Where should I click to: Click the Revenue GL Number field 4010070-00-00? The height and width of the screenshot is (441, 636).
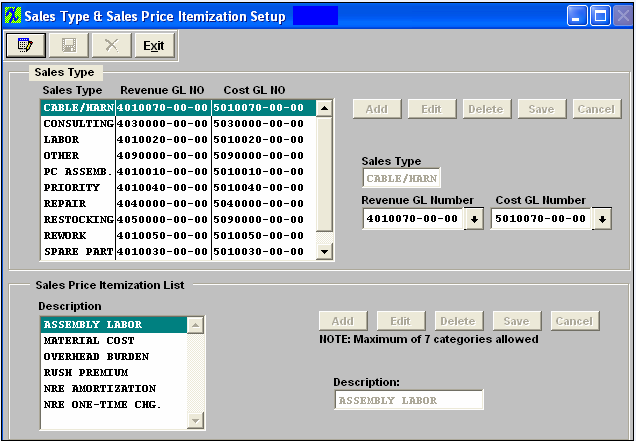413,219
